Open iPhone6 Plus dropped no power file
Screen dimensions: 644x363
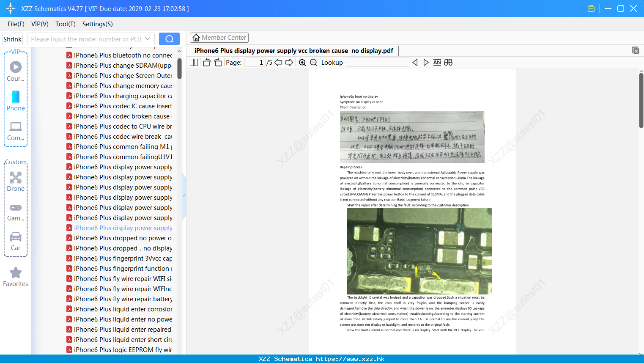119,238
